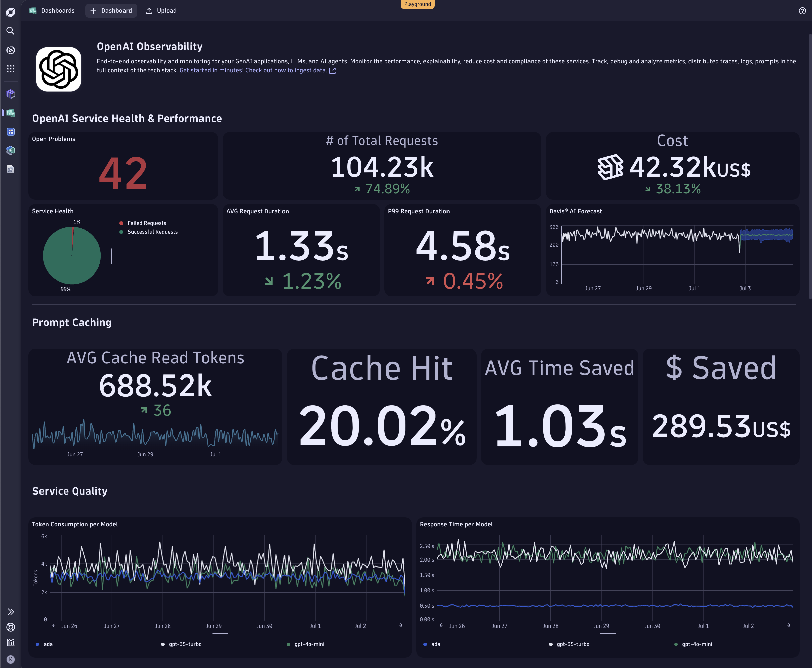Open the app launcher grid icon
The image size is (812, 668).
coord(10,69)
